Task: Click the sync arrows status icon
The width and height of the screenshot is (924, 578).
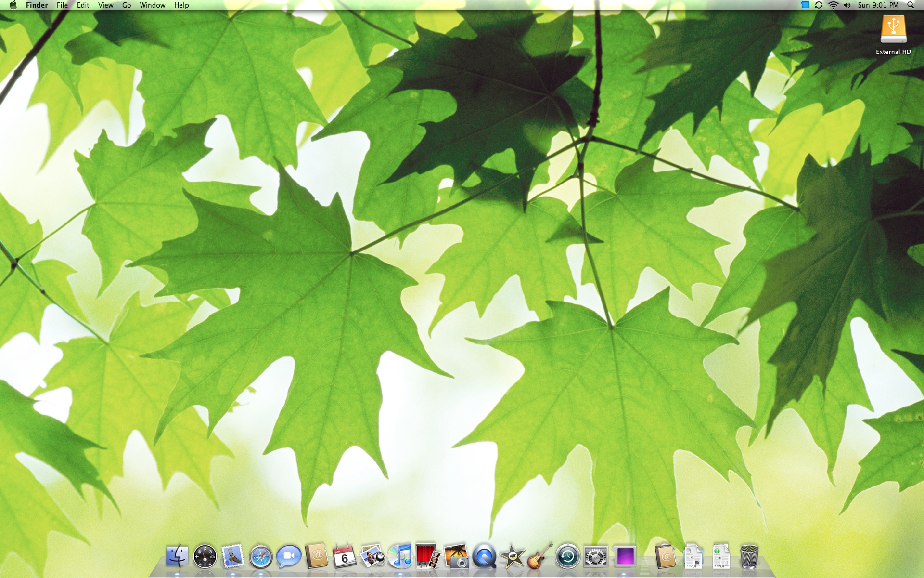Action: pos(819,5)
